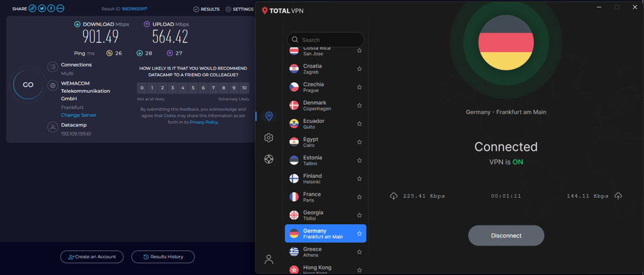Click the download ping icon value 28
Viewport: 644px width, 275px height.
[x=139, y=53]
